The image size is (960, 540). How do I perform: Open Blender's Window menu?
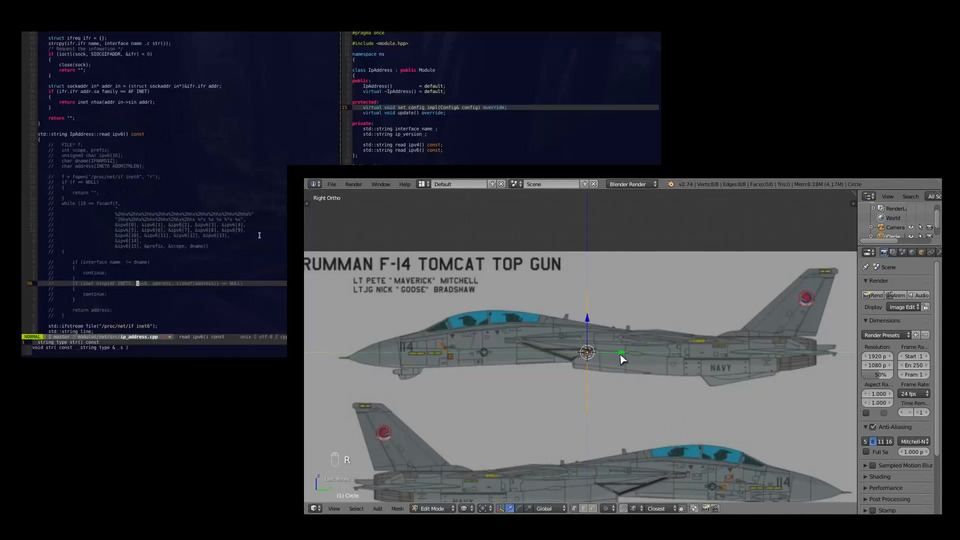click(380, 184)
